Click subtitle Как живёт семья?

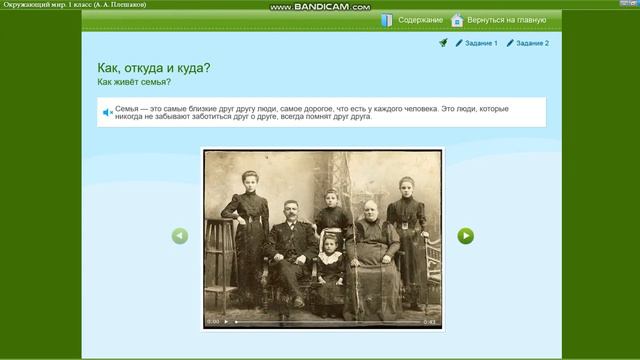(x=134, y=82)
